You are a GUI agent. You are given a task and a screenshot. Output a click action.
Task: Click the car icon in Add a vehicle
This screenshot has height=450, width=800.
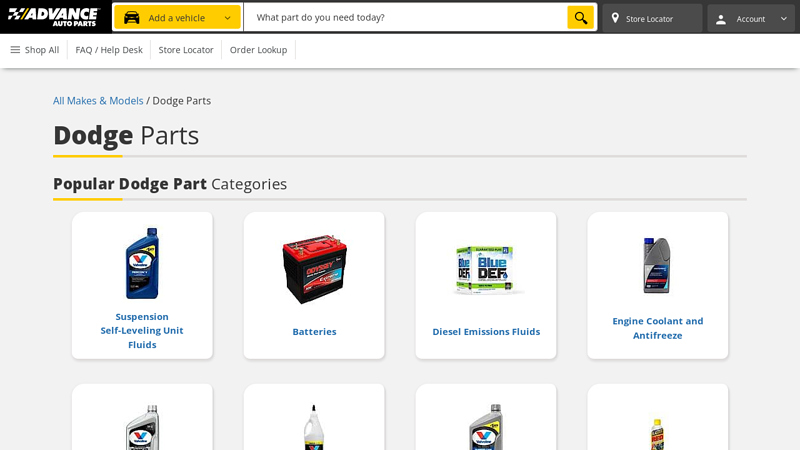132,18
